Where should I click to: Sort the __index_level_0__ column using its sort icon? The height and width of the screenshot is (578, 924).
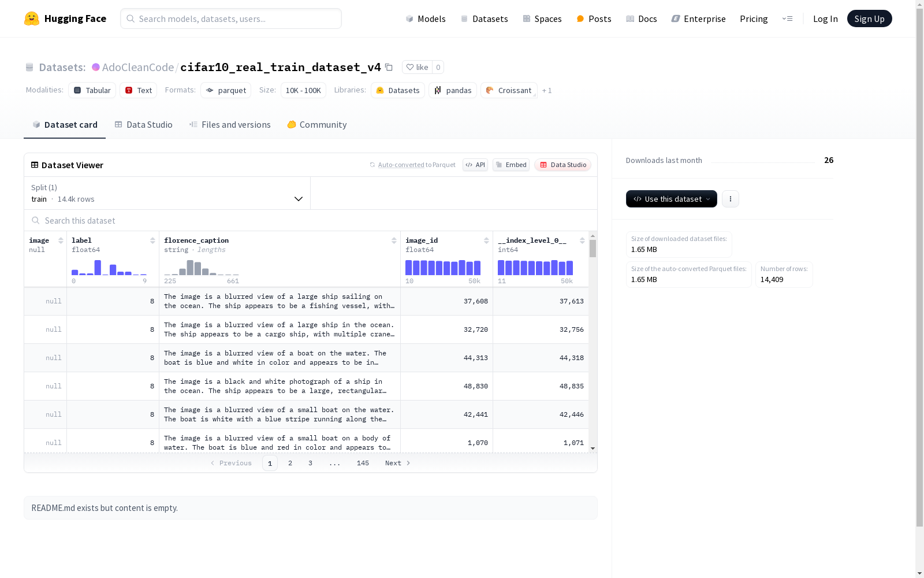point(582,240)
